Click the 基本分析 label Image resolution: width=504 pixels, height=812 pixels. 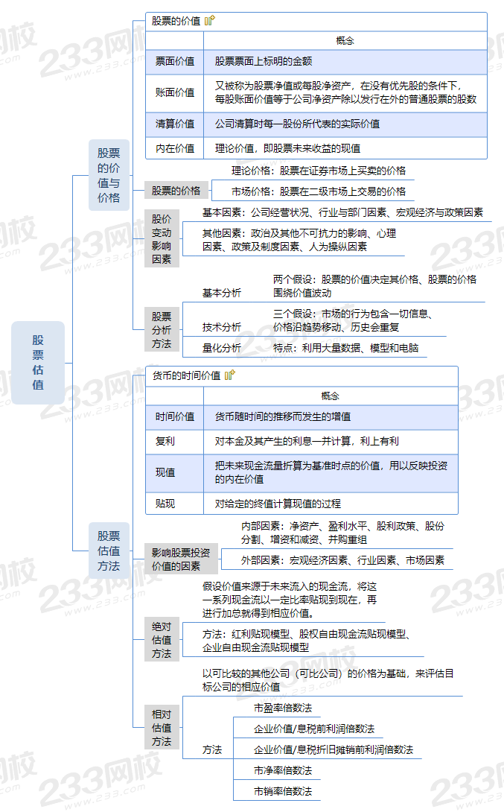click(221, 293)
